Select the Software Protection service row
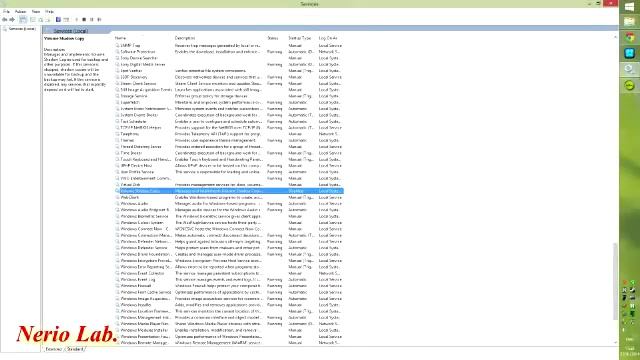 (x=229, y=52)
